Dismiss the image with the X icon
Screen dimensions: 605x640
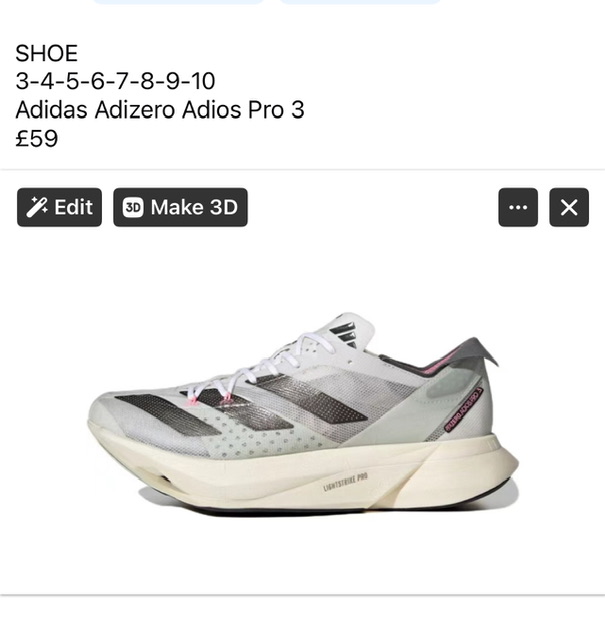pyautogui.click(x=569, y=207)
